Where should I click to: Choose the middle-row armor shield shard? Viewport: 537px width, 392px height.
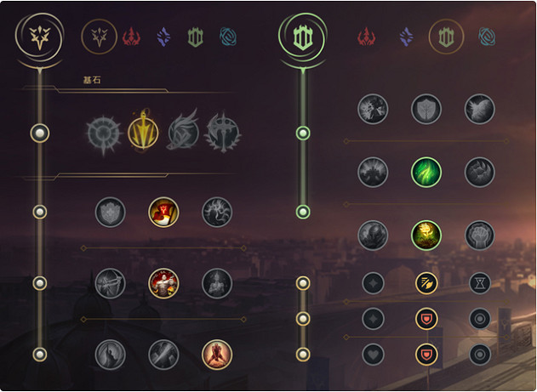click(426, 319)
